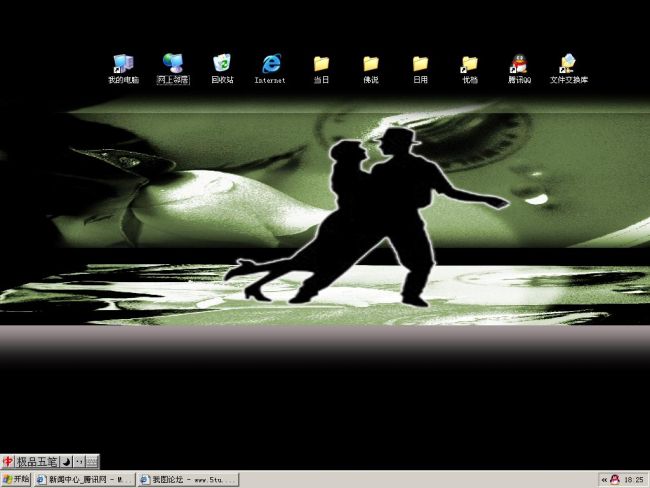Select the 网上邻居 network places icon

[172, 66]
